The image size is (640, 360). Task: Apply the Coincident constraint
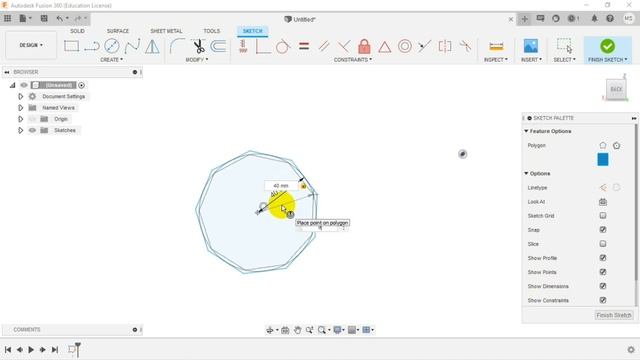[263, 46]
